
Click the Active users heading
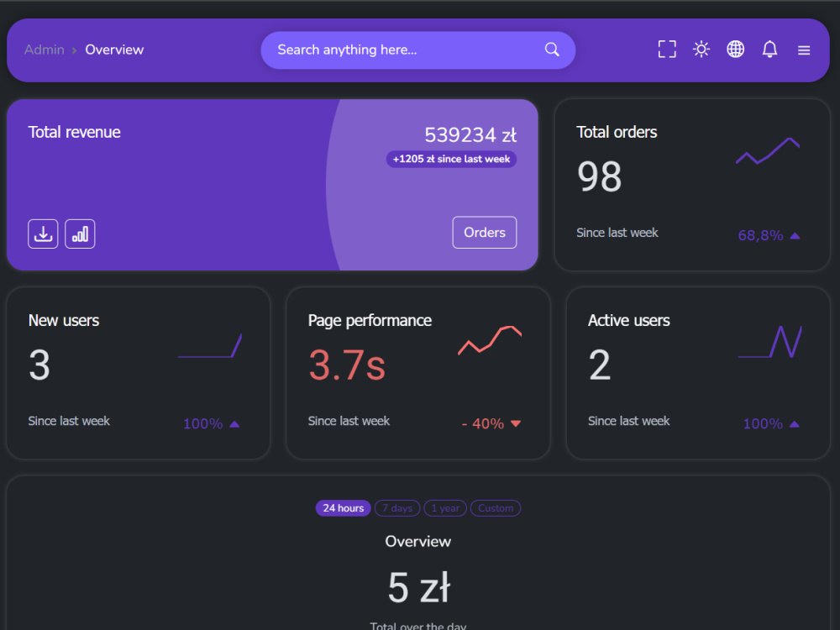(x=629, y=320)
